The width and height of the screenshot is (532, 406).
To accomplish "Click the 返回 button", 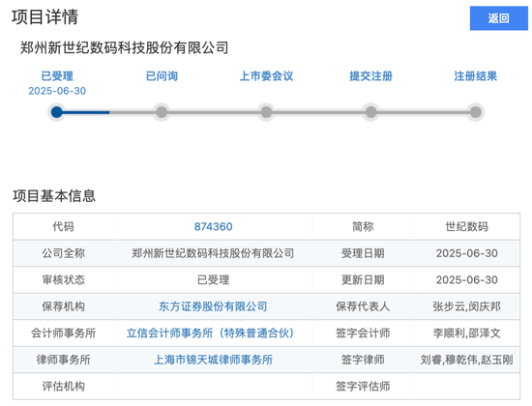I will click(498, 18).
